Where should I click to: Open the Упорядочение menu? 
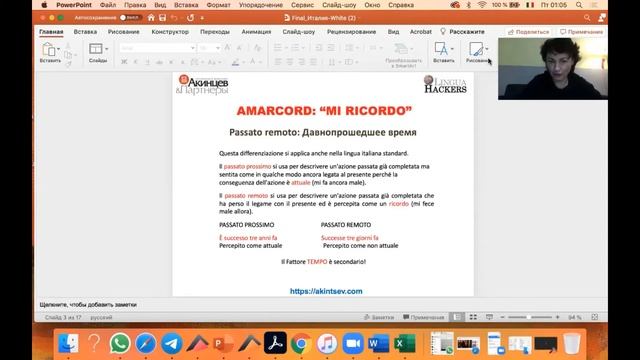[261, 5]
